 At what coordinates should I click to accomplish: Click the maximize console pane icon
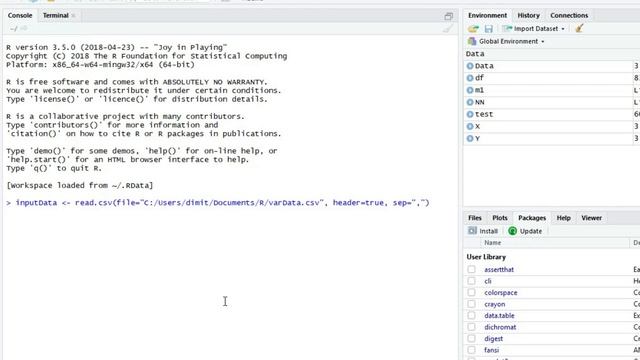click(449, 16)
